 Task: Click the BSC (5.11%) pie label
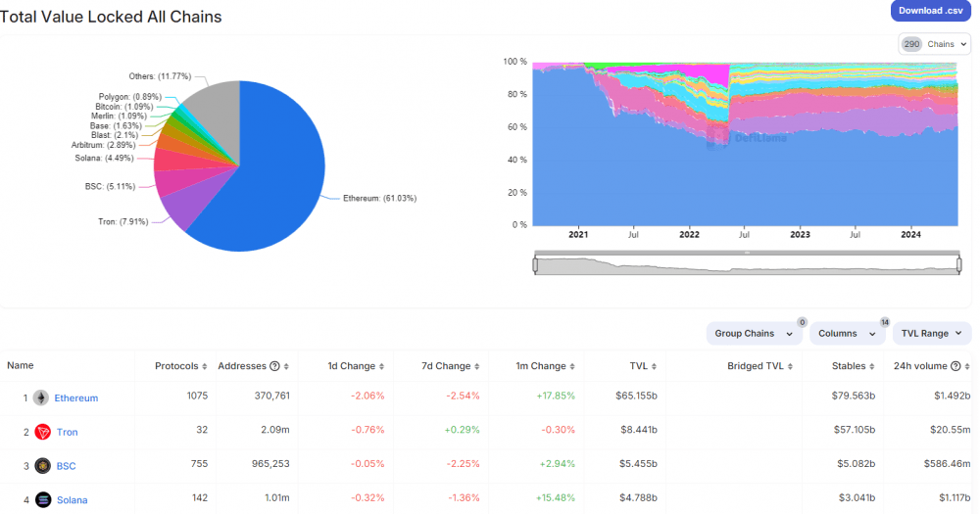click(x=110, y=186)
